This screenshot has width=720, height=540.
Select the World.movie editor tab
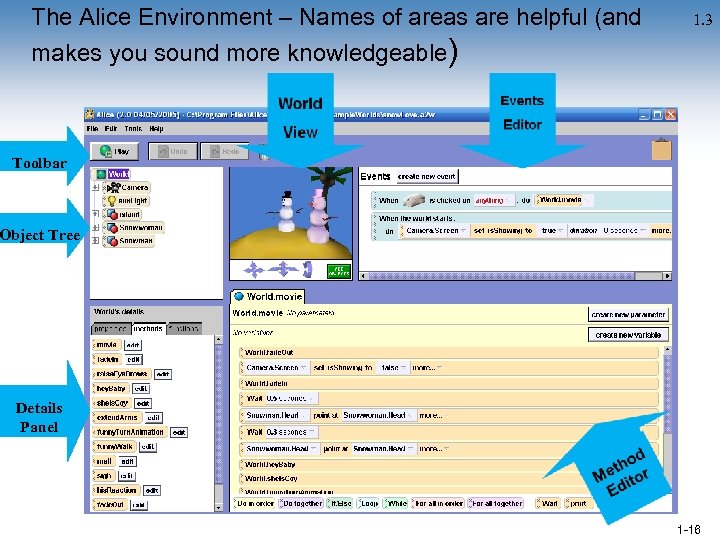coord(268,297)
